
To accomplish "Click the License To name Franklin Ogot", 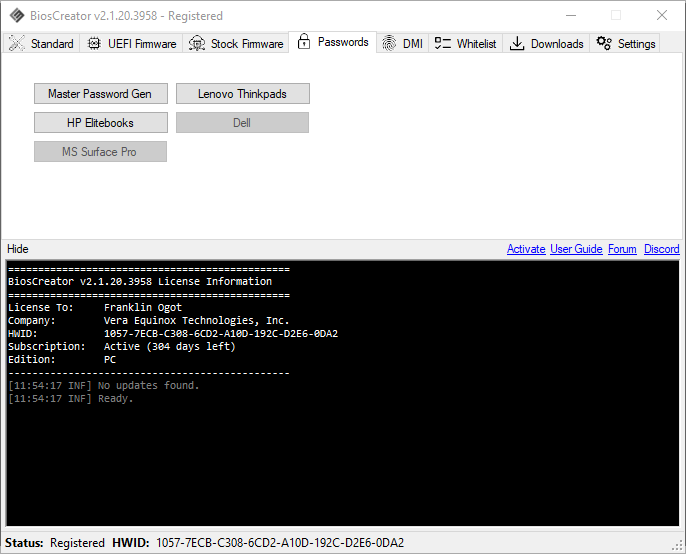I will (143, 307).
